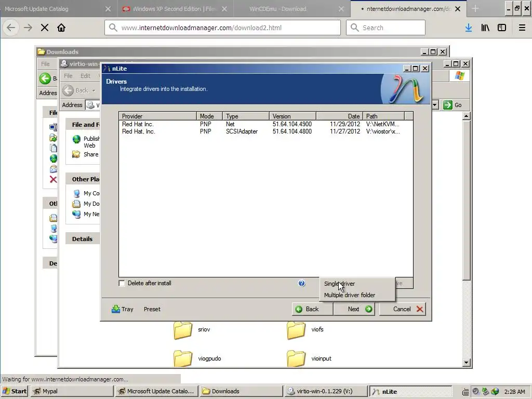Click Publish to Web task link
The image size is (532, 399).
pyautogui.click(x=86, y=142)
